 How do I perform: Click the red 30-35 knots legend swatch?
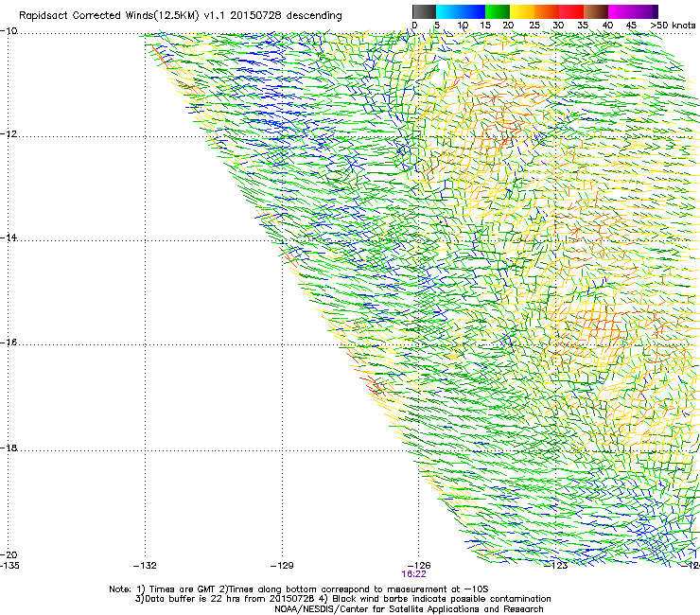point(571,11)
